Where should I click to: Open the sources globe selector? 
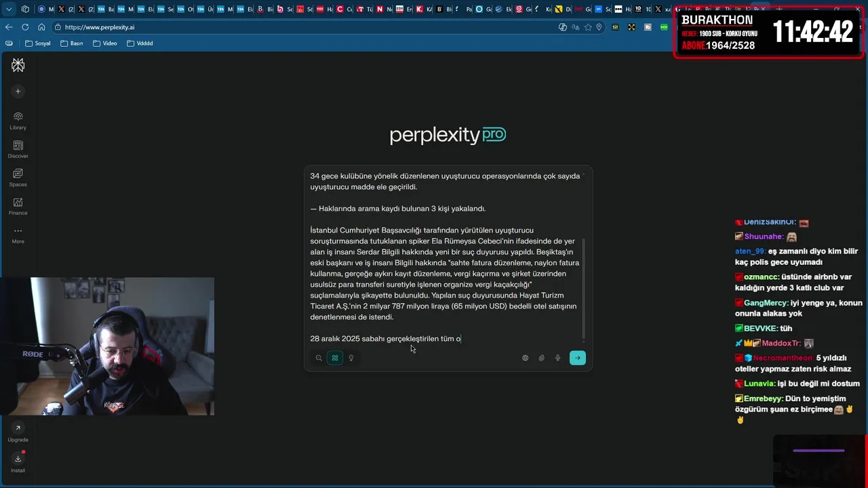click(525, 358)
